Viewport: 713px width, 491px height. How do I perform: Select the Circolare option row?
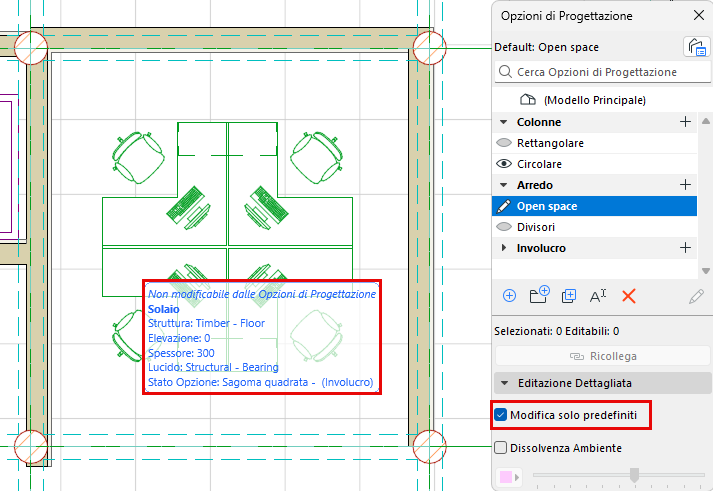594,164
